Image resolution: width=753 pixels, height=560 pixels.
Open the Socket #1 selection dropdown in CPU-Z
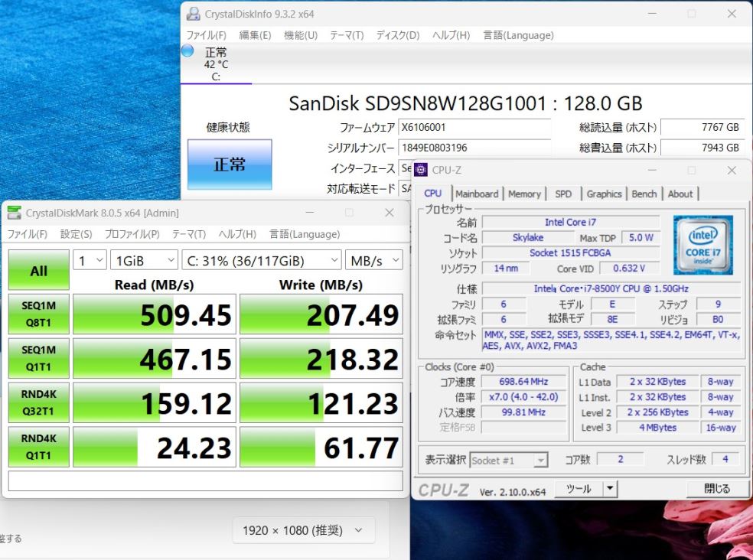(509, 460)
